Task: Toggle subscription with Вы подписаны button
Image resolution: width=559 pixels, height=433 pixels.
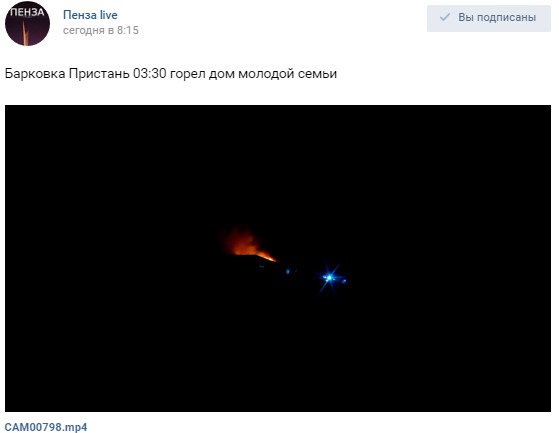Action: 489,19
